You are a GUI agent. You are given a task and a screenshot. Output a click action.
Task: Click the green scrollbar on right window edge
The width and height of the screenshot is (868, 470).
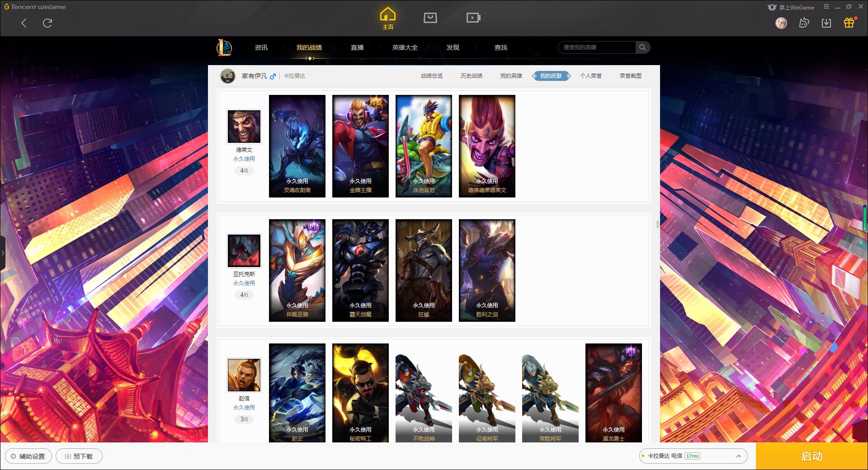(x=865, y=218)
